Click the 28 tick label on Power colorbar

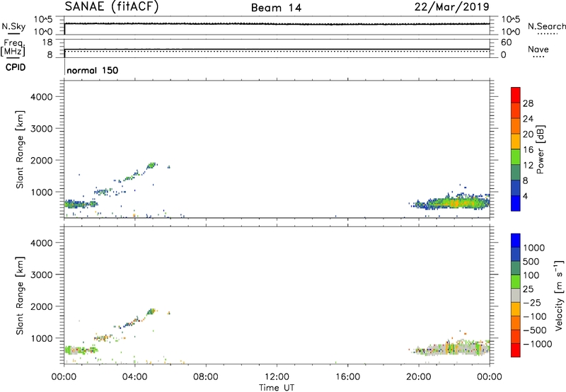(x=528, y=103)
